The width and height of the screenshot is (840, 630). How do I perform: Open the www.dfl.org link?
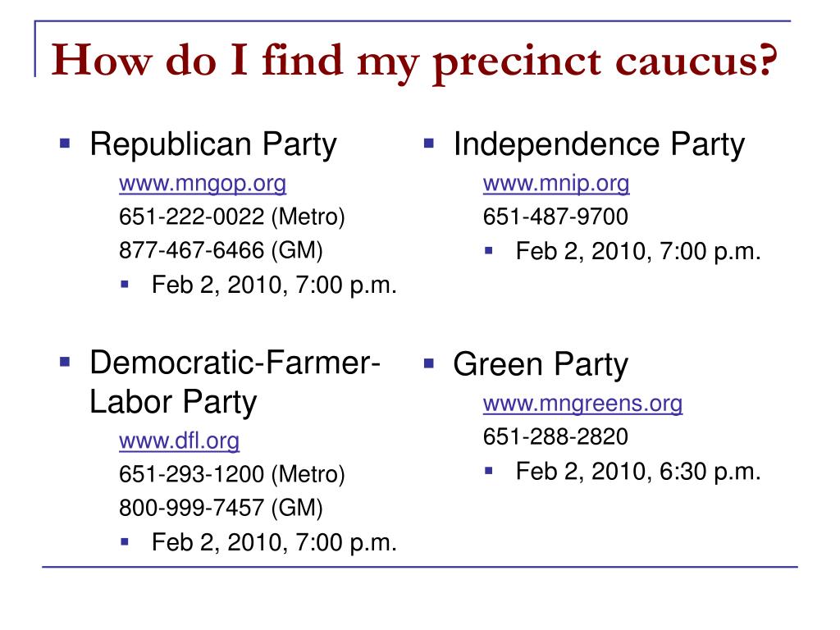coord(179,441)
